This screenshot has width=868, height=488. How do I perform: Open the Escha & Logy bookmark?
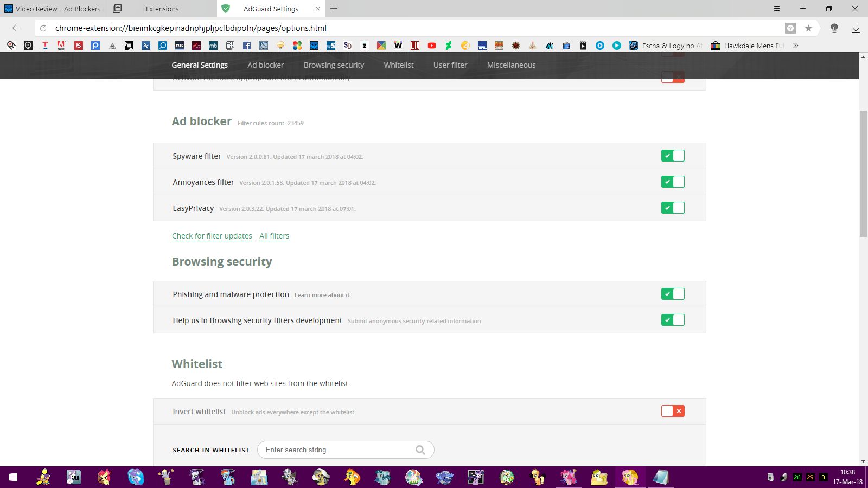666,46
